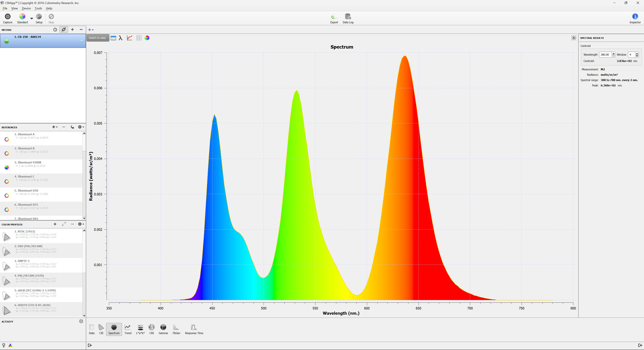Open the Setup gear icon
The width and height of the screenshot is (644, 350).
click(39, 16)
